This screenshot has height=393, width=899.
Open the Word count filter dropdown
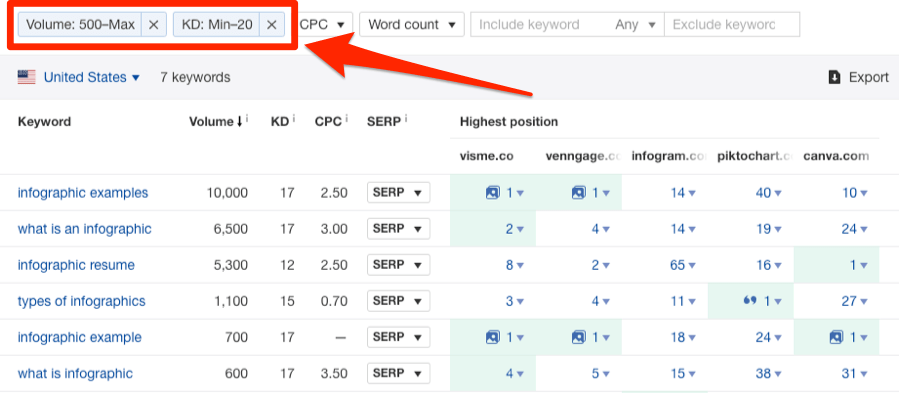click(412, 25)
